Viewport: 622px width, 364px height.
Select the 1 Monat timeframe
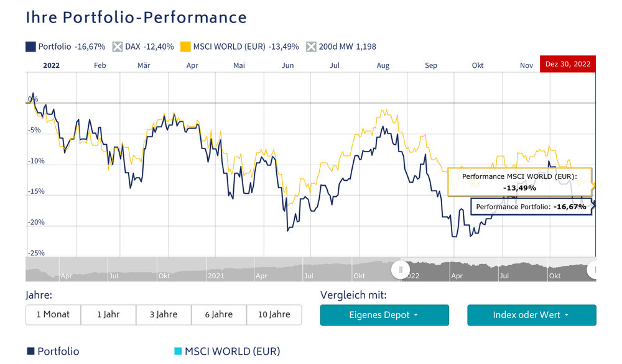pos(53,314)
